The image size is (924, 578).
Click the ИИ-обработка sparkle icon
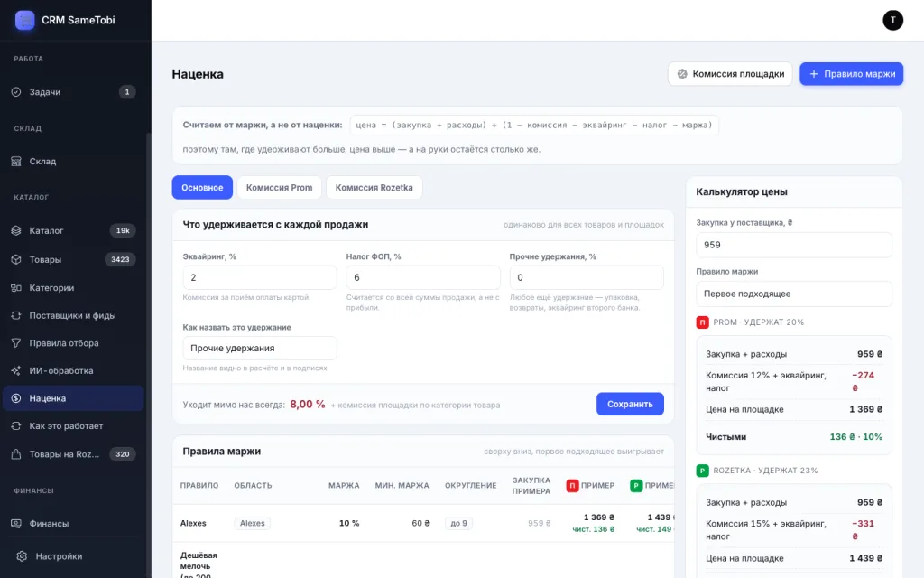[x=16, y=371]
